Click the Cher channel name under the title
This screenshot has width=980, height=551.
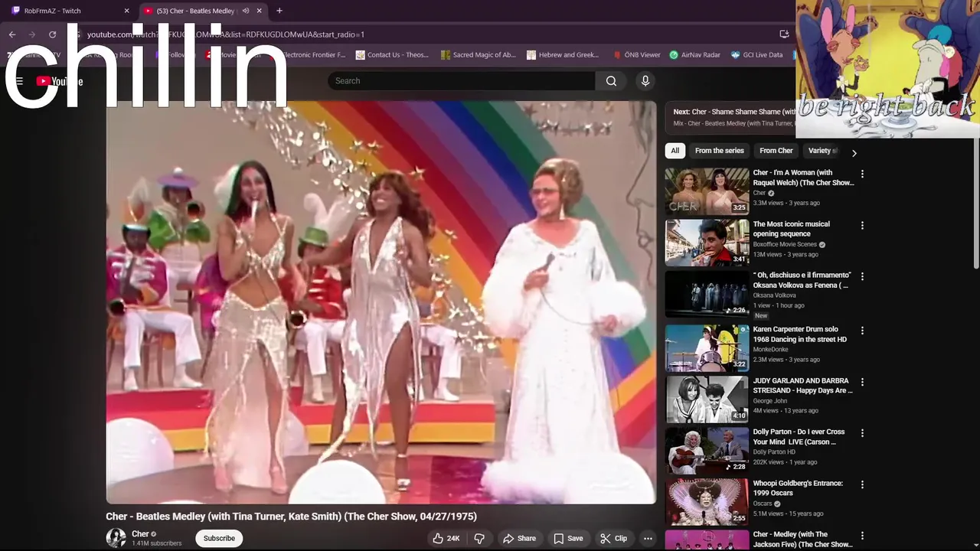click(x=140, y=534)
